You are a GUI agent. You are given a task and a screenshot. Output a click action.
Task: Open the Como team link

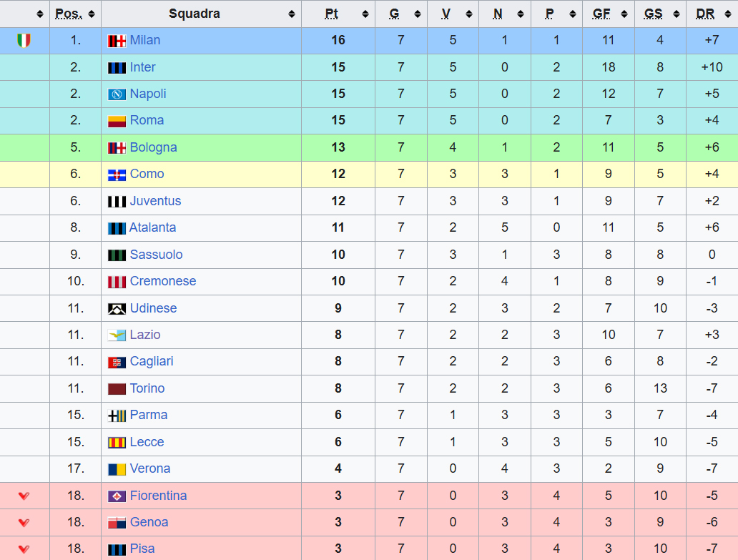point(147,174)
